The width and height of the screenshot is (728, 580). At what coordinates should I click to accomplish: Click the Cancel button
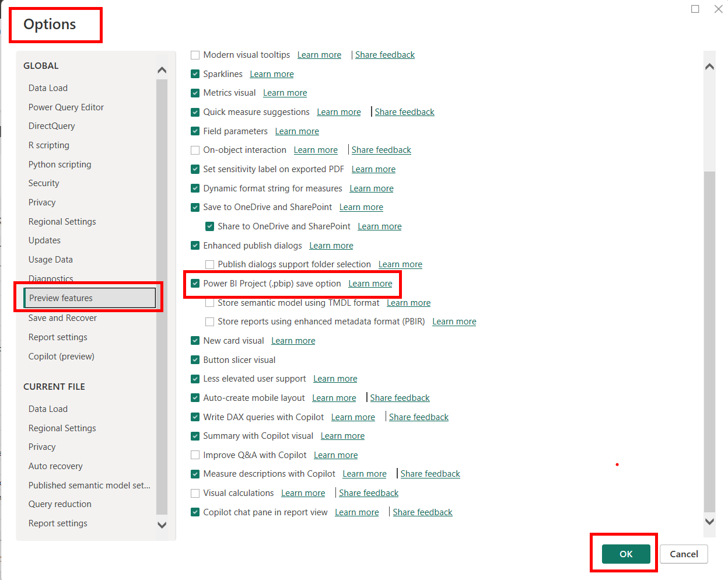684,554
